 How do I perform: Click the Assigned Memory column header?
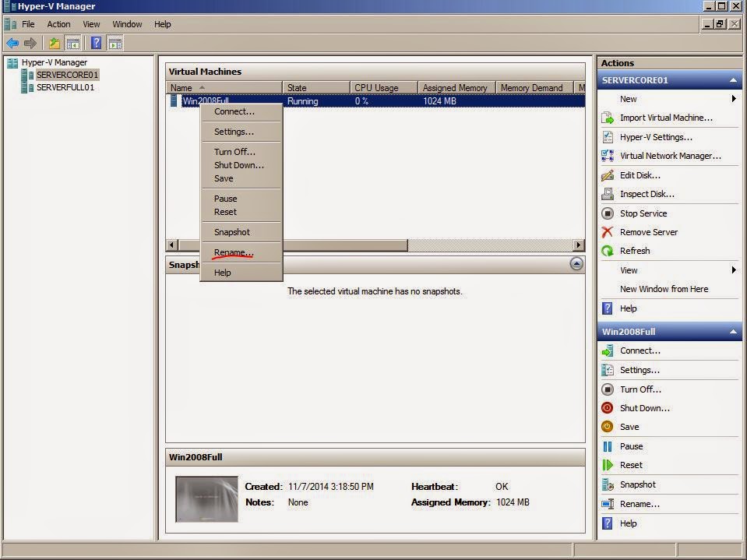click(x=457, y=87)
